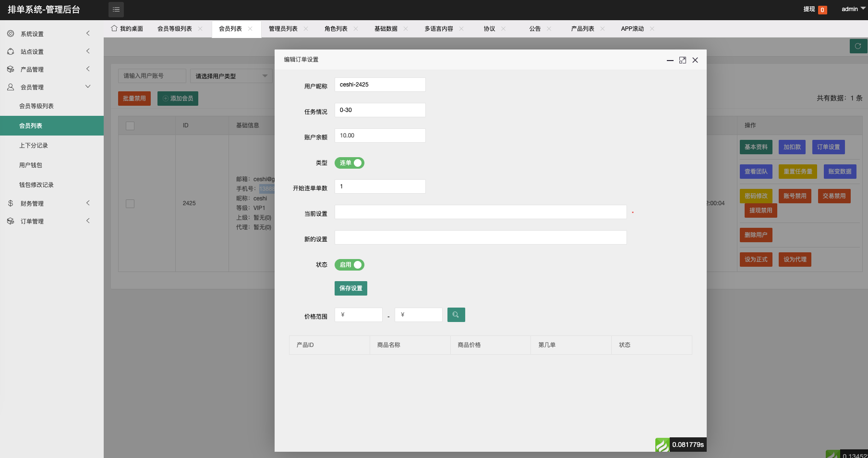
Task: Toggle the 启用 status switch
Action: (x=349, y=265)
